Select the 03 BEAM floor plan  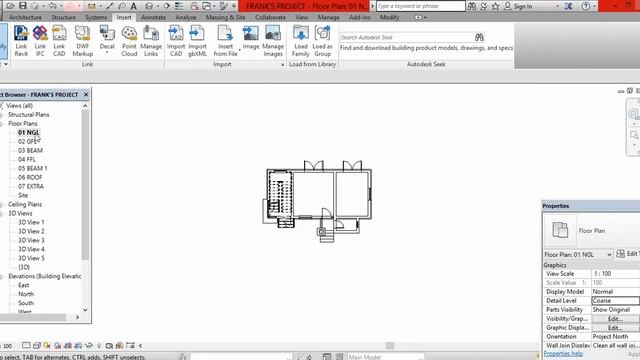[30, 150]
